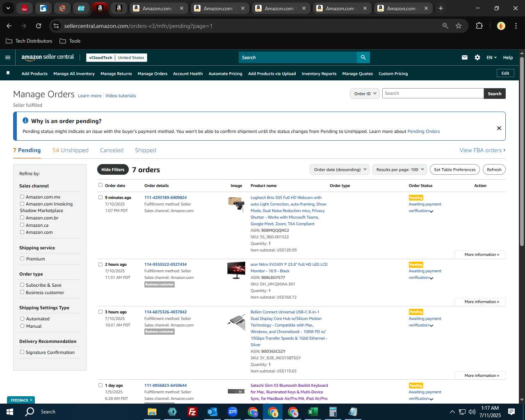Image resolution: width=525 pixels, height=420 pixels.
Task: Switch to the Canceled tab
Action: (x=112, y=150)
